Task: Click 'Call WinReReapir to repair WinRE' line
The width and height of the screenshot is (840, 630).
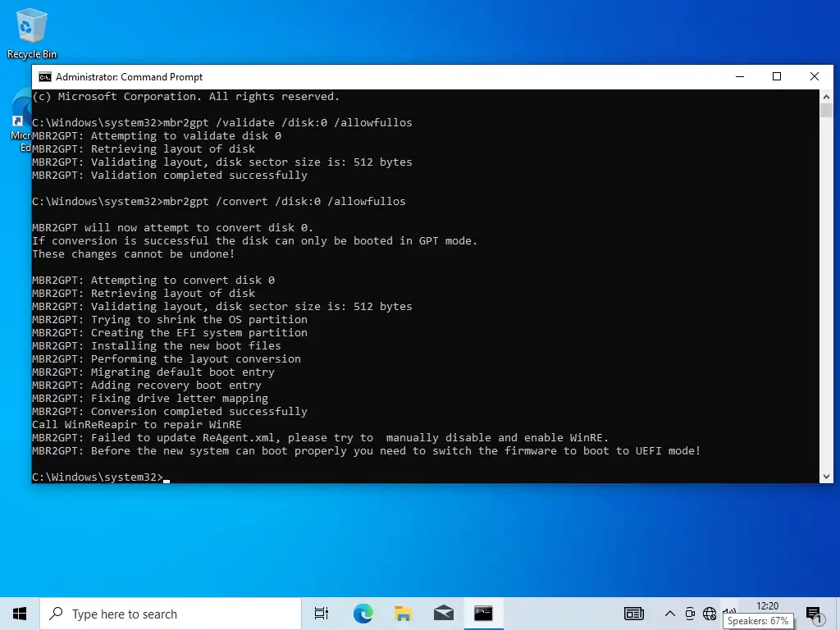Action: pos(137,425)
